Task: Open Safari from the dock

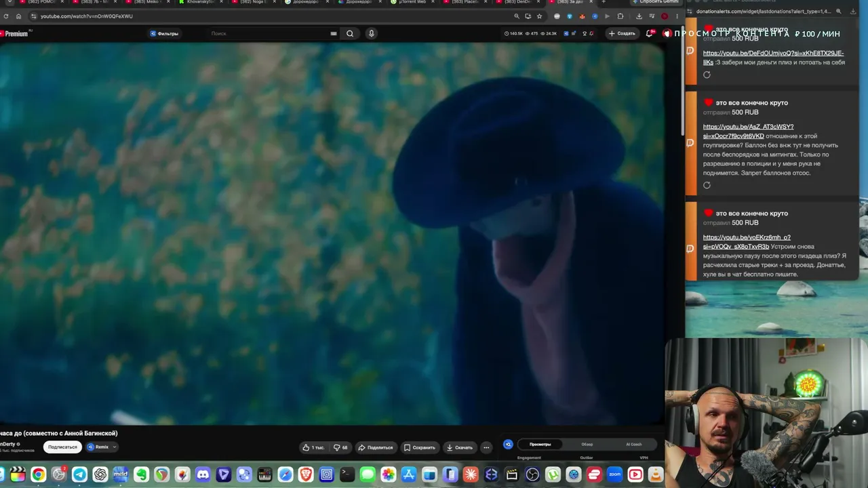Action: click(x=285, y=474)
